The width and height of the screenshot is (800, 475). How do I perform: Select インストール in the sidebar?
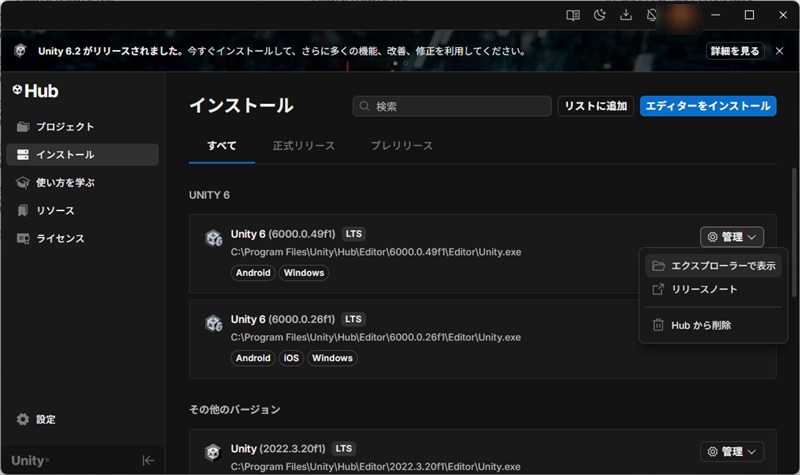click(83, 155)
